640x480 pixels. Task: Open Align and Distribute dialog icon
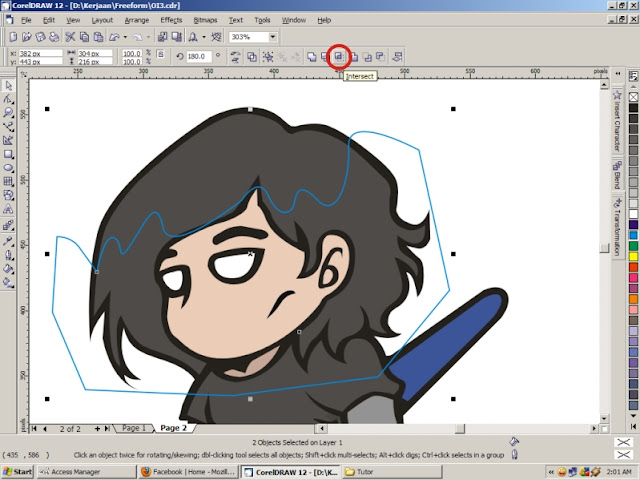click(x=397, y=57)
